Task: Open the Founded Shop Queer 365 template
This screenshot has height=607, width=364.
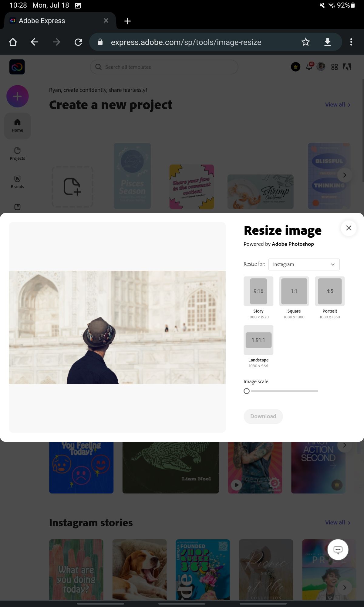Action: (x=203, y=570)
